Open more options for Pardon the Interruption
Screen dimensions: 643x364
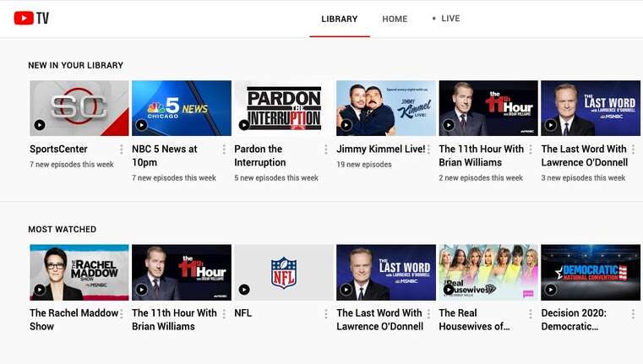[326, 149]
